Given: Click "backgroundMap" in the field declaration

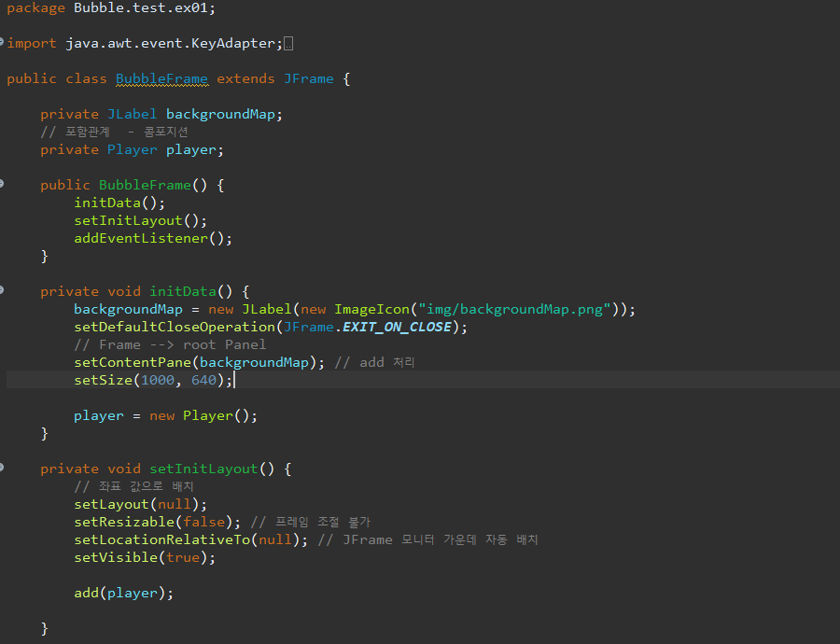Looking at the screenshot, I should click(220, 115).
